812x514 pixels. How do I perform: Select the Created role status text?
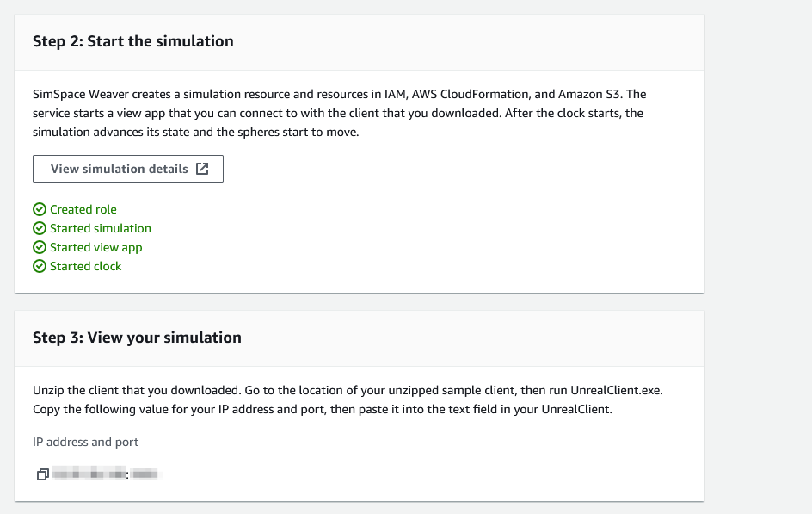(x=83, y=209)
